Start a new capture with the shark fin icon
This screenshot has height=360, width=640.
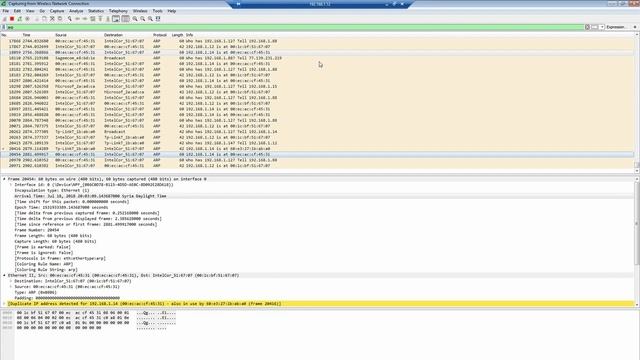[4, 19]
